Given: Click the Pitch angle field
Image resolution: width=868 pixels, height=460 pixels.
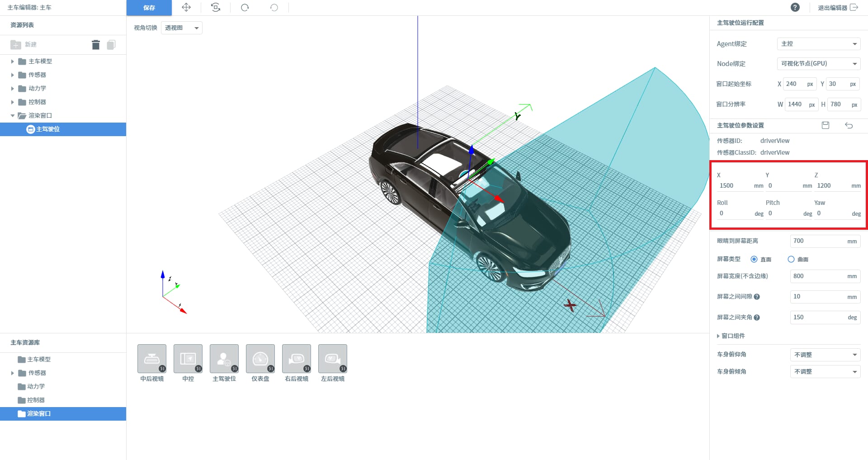Looking at the screenshot, I should click(x=789, y=213).
